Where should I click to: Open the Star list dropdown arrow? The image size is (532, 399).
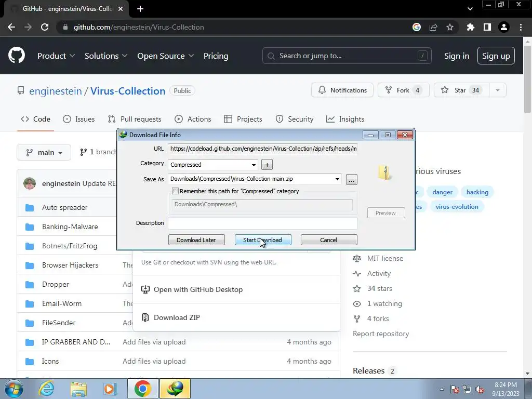497,90
